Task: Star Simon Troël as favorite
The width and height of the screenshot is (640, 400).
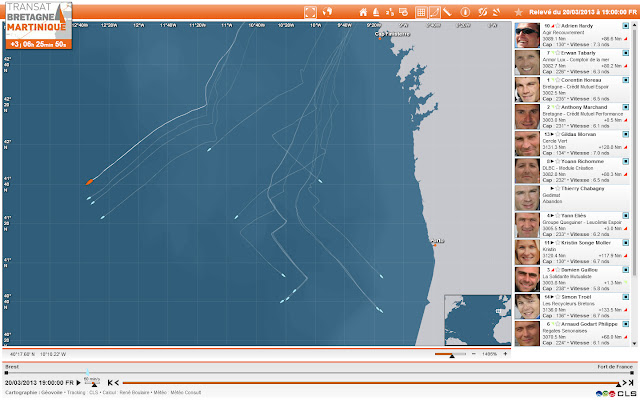Action: (558, 297)
